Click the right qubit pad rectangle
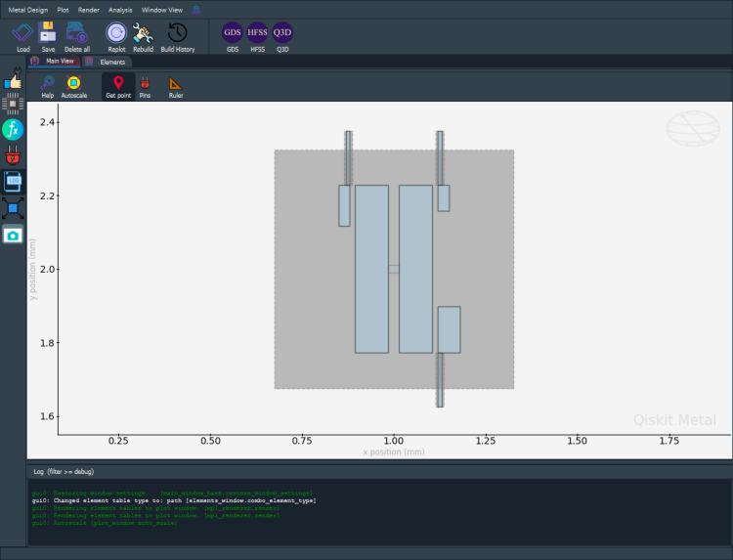This screenshot has width=733, height=560. click(x=415, y=269)
